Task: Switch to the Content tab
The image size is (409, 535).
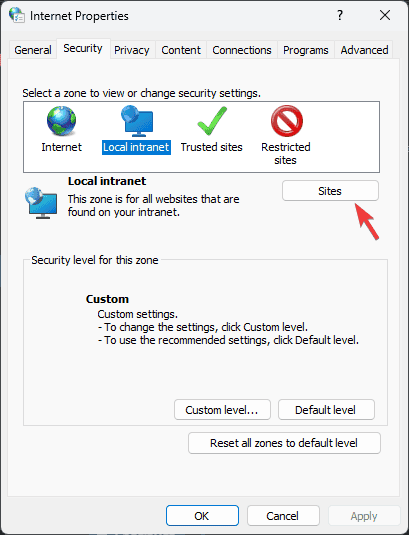Action: point(181,50)
